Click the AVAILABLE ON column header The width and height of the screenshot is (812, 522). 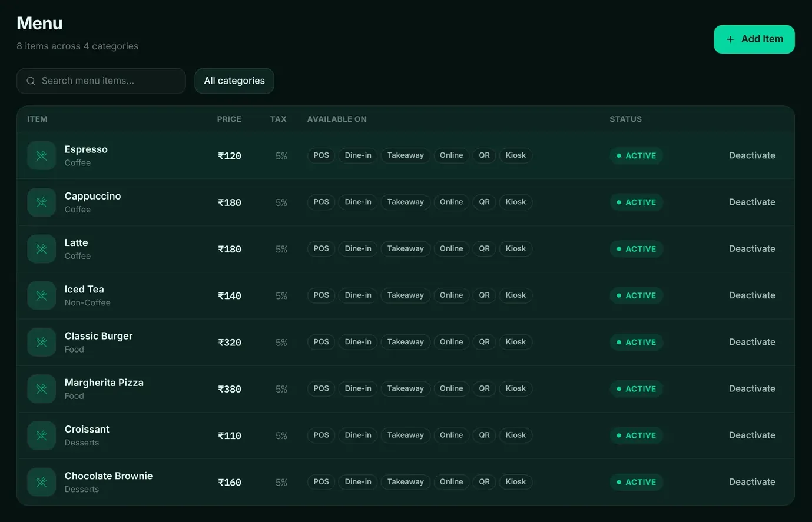click(337, 119)
